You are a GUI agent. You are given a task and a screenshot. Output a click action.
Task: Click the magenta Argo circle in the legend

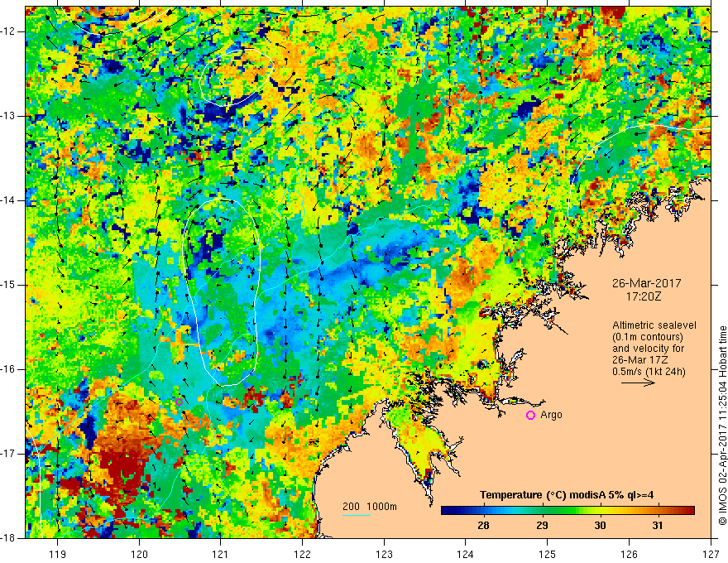click(x=530, y=416)
